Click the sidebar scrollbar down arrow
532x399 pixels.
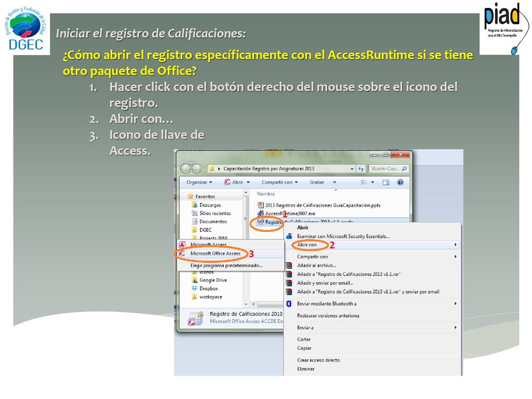pyautogui.click(x=246, y=304)
